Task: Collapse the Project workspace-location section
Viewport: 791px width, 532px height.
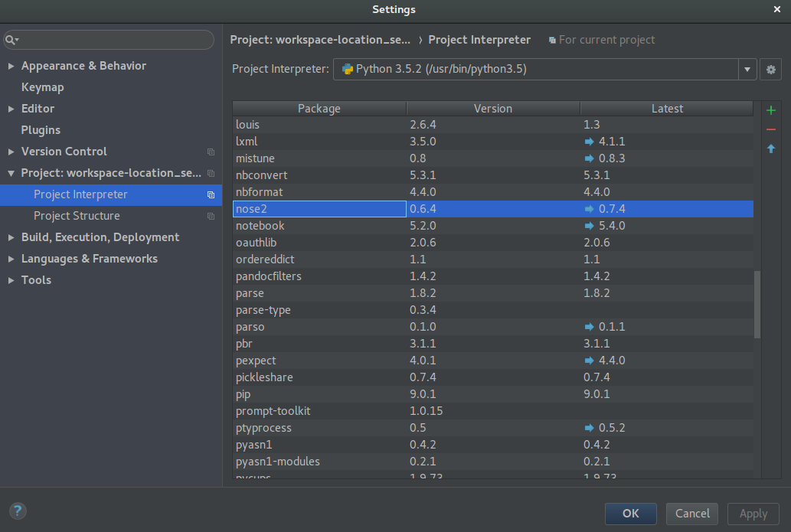Action: tap(11, 174)
